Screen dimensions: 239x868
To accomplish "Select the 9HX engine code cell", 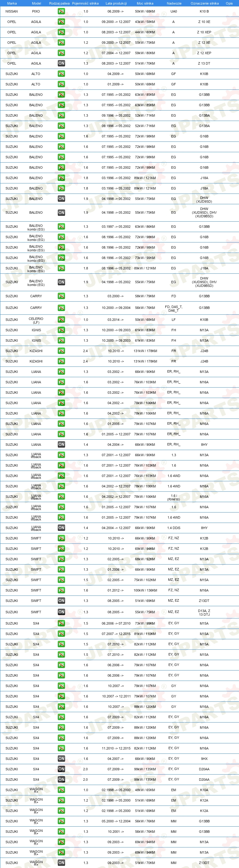I will tap(204, 758).
